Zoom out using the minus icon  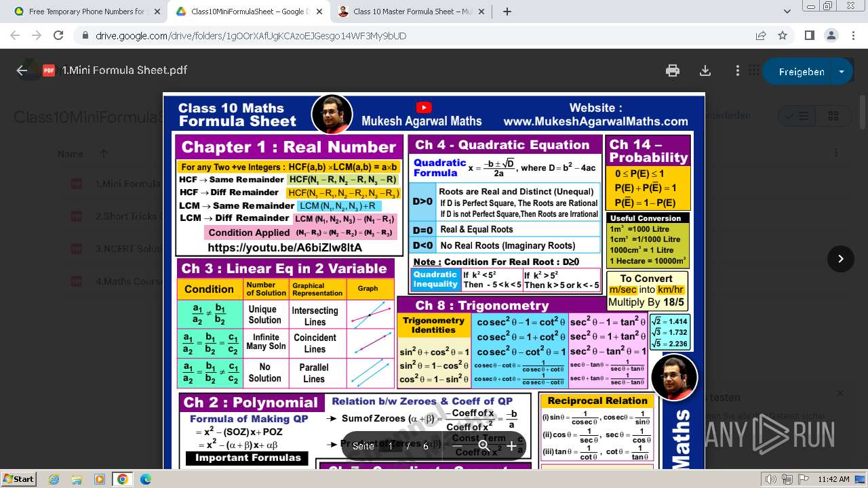coord(456,445)
